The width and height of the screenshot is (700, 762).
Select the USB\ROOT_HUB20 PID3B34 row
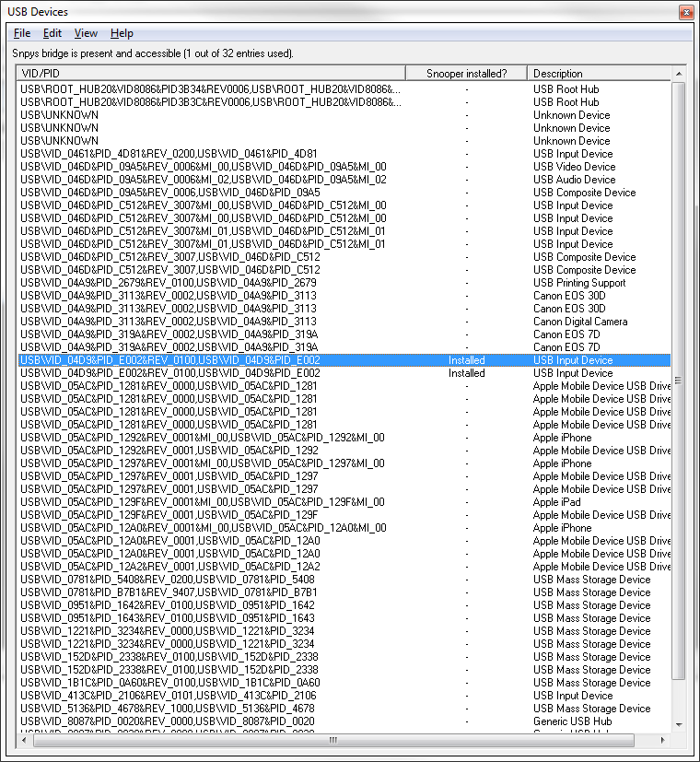point(344,89)
